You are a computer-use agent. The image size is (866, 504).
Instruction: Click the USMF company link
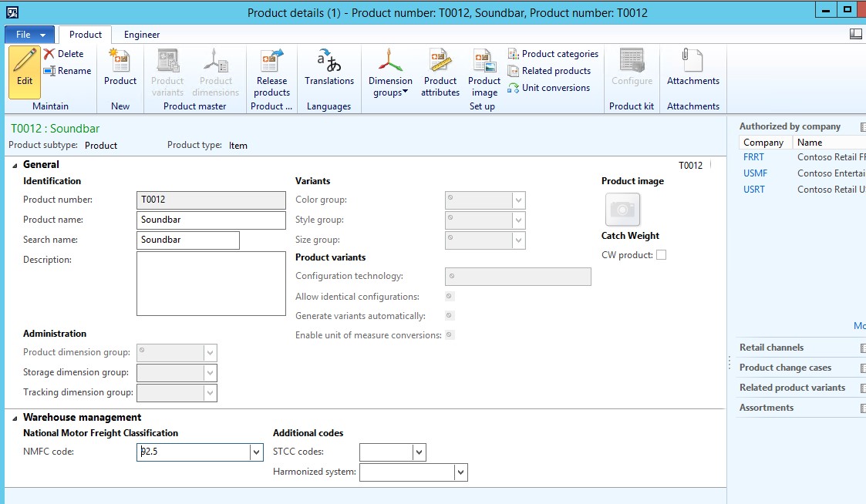click(755, 173)
